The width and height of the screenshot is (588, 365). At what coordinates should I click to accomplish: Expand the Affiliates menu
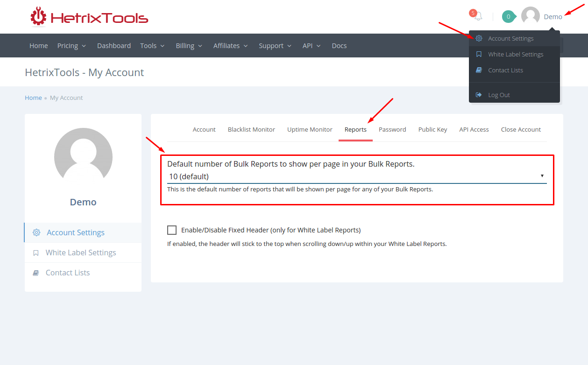pyautogui.click(x=231, y=46)
